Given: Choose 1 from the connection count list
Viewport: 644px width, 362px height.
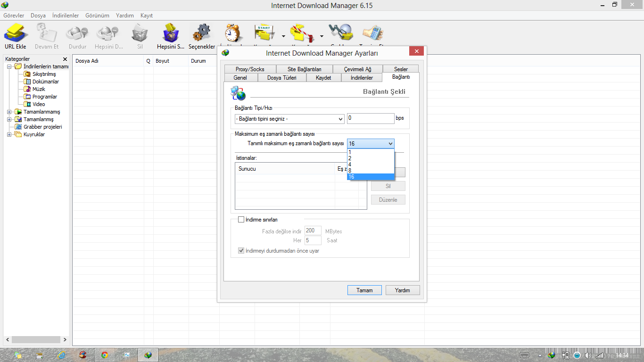Looking at the screenshot, I should pyautogui.click(x=371, y=152).
